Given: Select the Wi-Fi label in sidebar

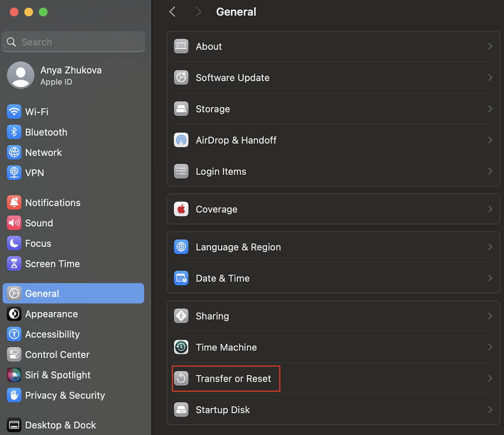Looking at the screenshot, I should click(x=36, y=112).
